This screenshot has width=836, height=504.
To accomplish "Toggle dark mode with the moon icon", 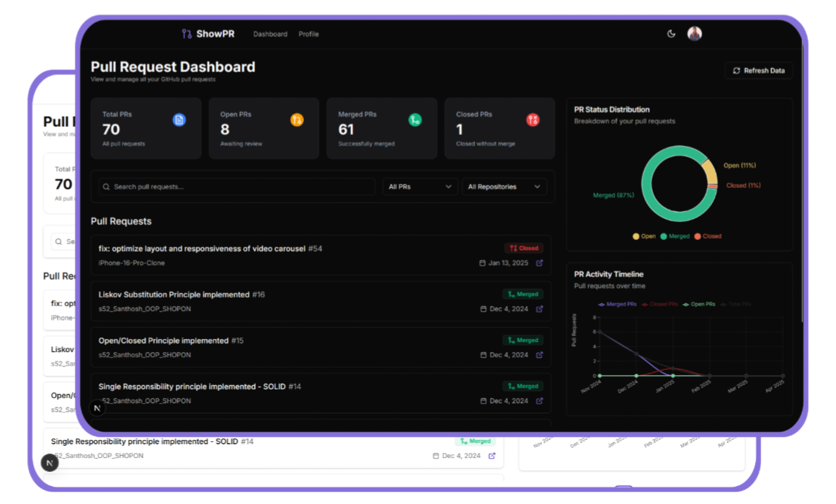I will tap(671, 34).
